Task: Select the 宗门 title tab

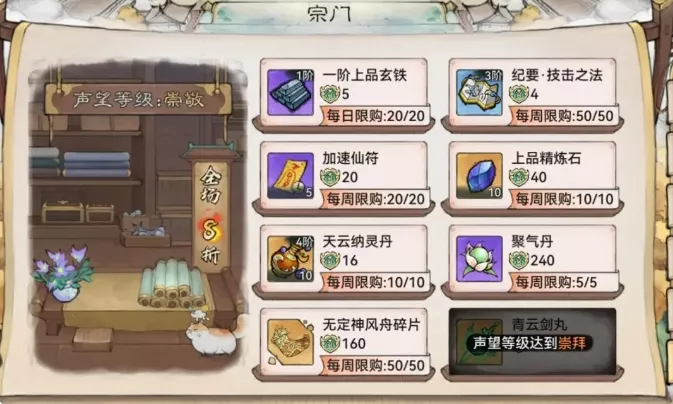Action: [329, 14]
